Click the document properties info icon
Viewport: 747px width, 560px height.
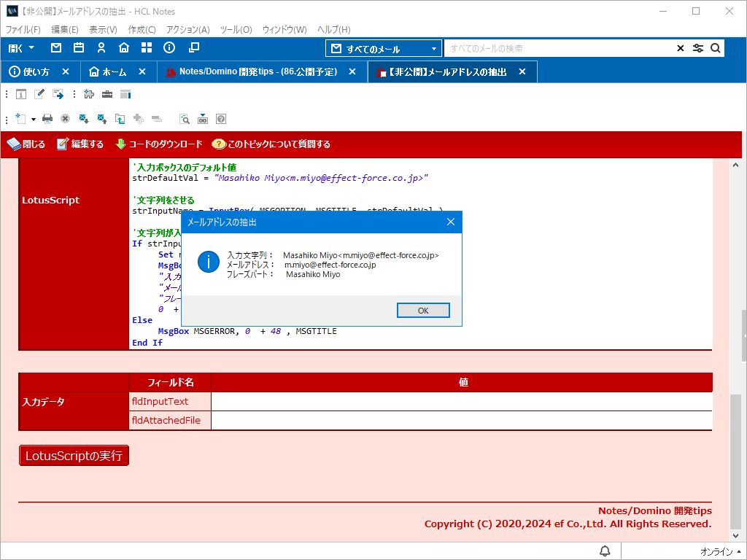21,94
